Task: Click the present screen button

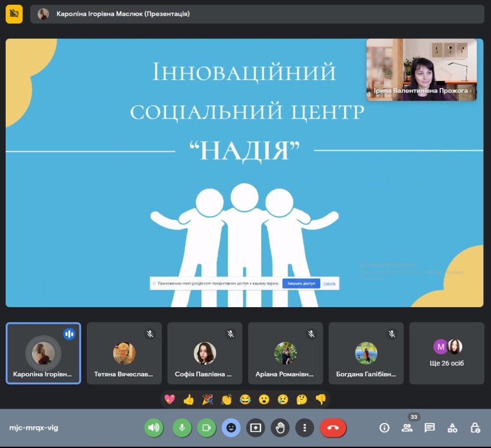Action: coord(256,428)
